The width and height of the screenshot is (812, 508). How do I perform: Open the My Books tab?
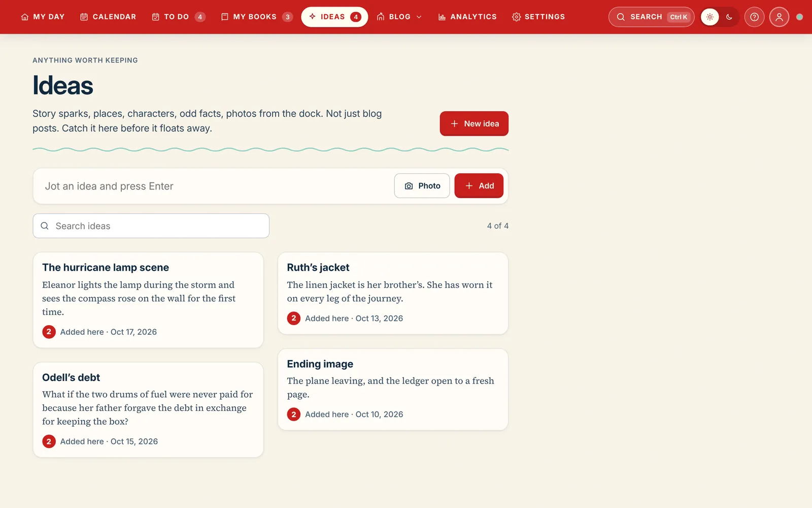(257, 17)
